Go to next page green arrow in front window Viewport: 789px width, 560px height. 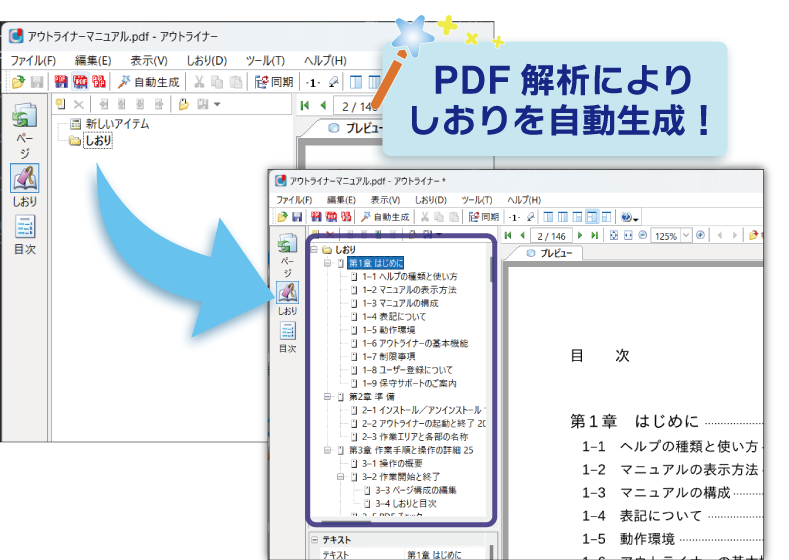580,235
